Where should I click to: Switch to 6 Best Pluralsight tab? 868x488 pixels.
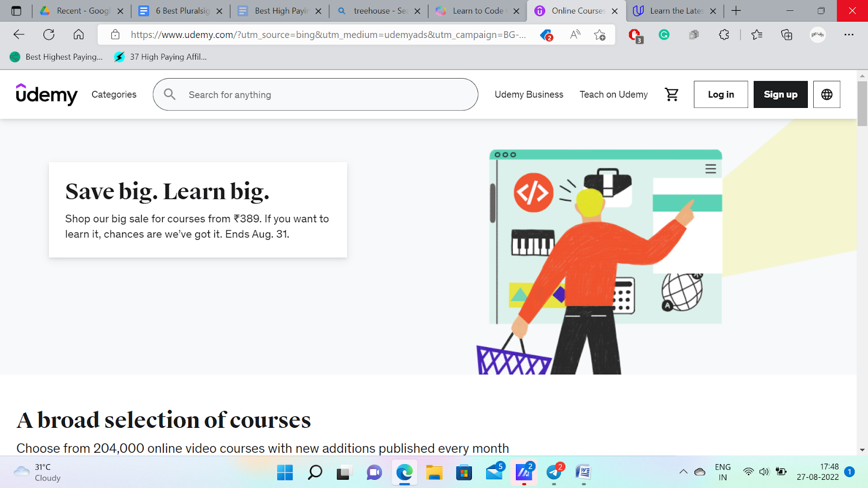coord(181,11)
